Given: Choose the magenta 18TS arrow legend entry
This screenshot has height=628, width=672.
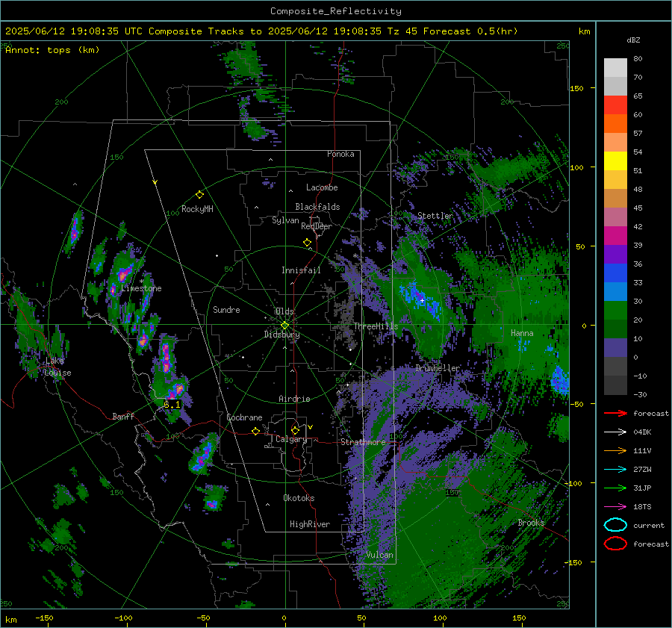Looking at the screenshot, I should click(x=615, y=507).
